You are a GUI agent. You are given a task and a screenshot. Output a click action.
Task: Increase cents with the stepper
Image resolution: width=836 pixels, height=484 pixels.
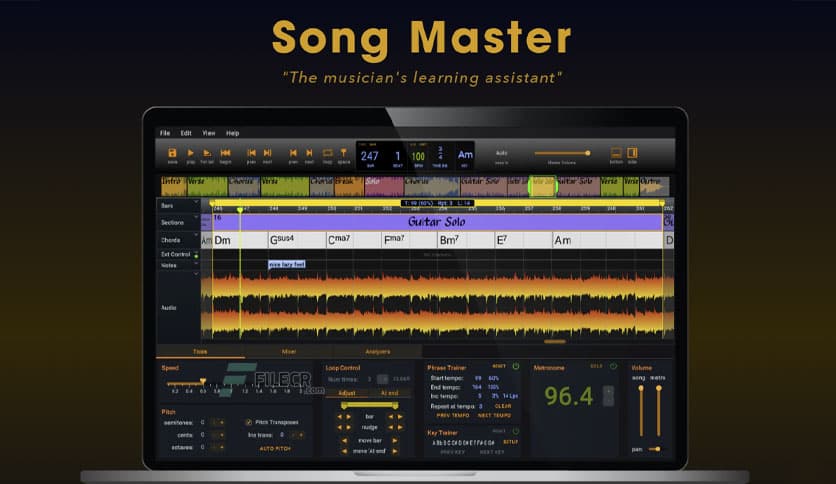[222, 435]
